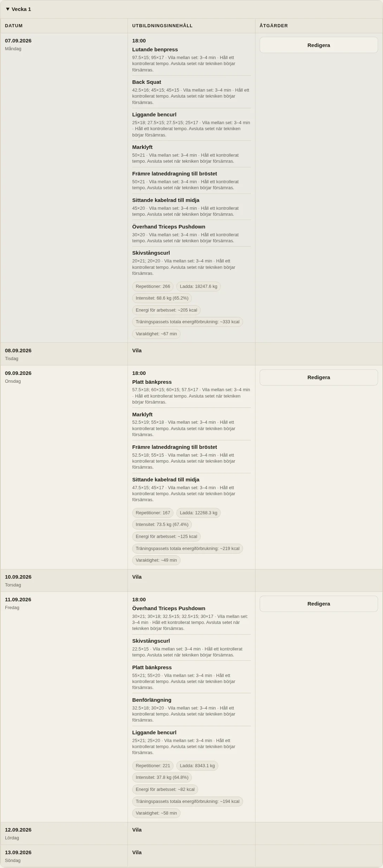Click Redigera for Friday 11.09.2026
The height and width of the screenshot is (868, 383).
coord(319,604)
